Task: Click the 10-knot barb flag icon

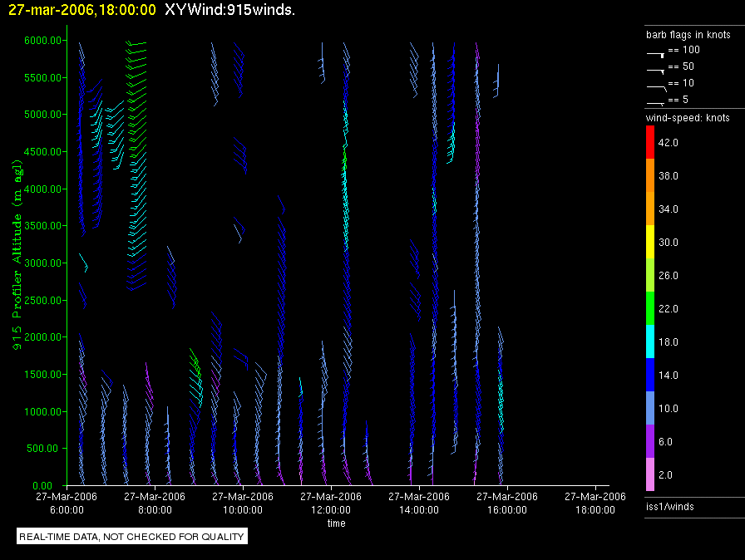Action: pyautogui.click(x=655, y=86)
